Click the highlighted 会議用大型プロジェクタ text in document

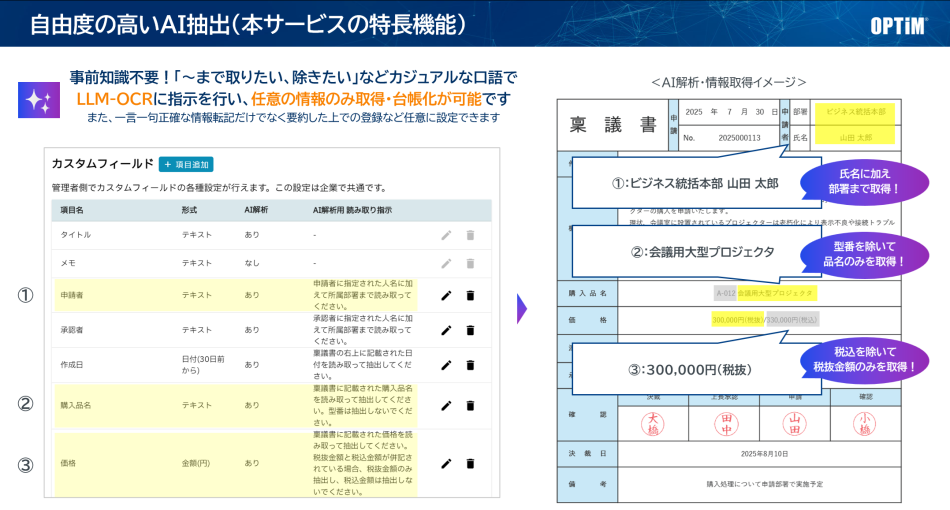(x=778, y=293)
